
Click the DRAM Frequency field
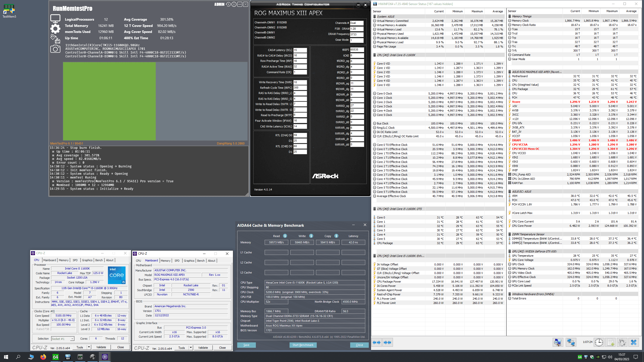click(357, 34)
